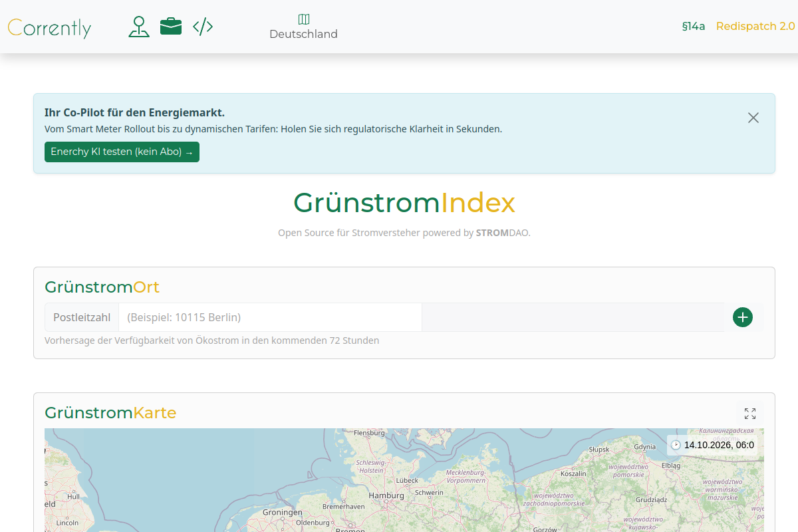Screen dimensions: 798x532
Task: Click the map date 14.10.2026 indicator
Action: (712, 445)
